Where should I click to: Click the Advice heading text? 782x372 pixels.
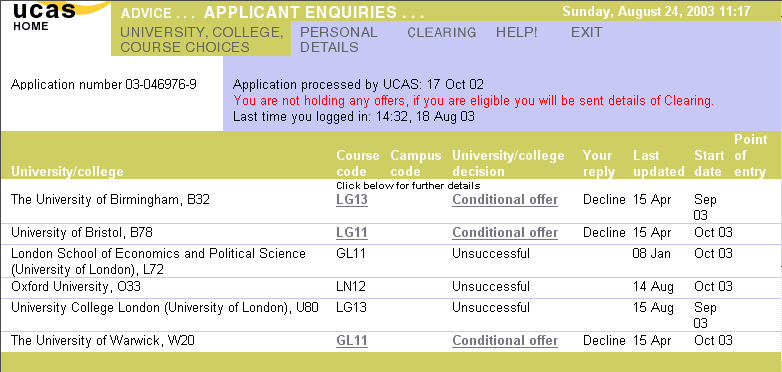click(158, 13)
